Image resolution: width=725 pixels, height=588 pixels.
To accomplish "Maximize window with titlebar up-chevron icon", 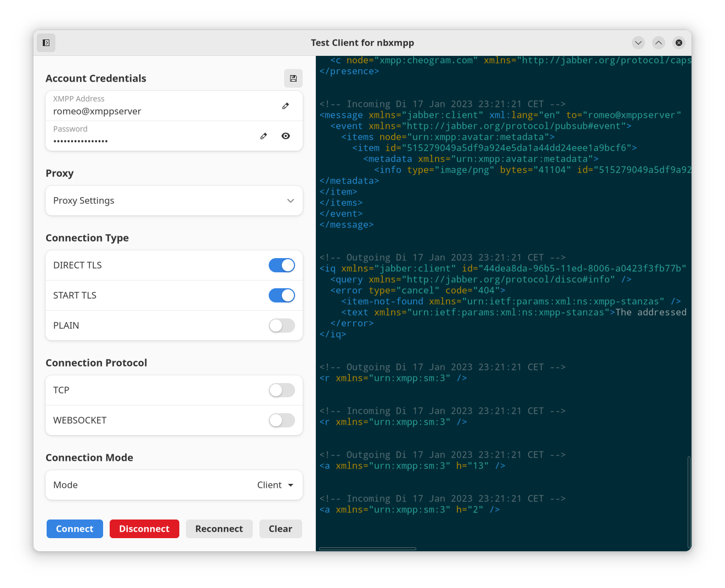I will tap(659, 43).
